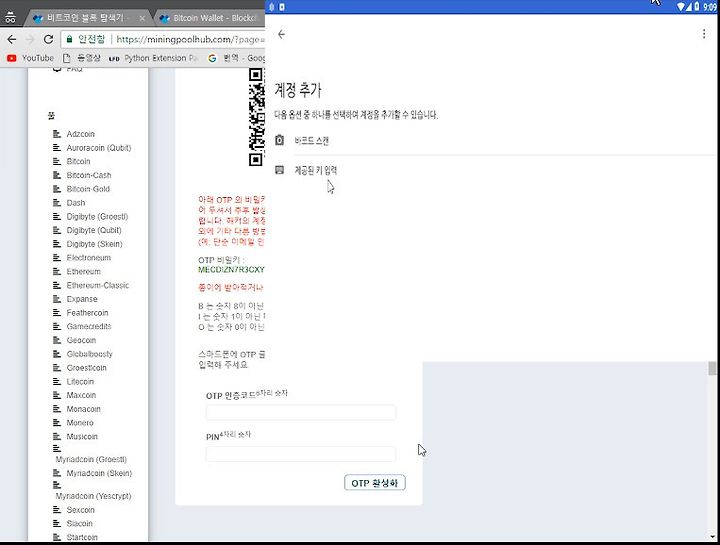Viewport: 720px width, 545px height.
Task: Open the Geocoin pool
Action: [81, 340]
